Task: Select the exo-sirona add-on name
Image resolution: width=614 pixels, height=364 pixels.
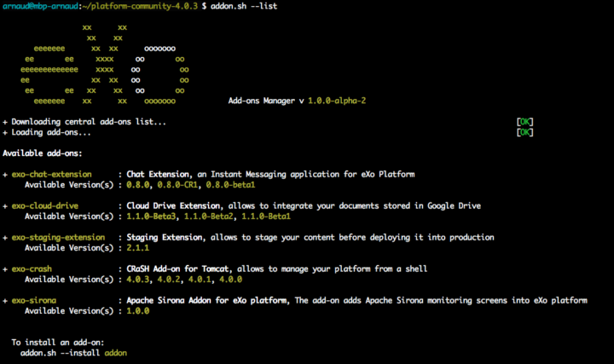Action: pyautogui.click(x=34, y=300)
